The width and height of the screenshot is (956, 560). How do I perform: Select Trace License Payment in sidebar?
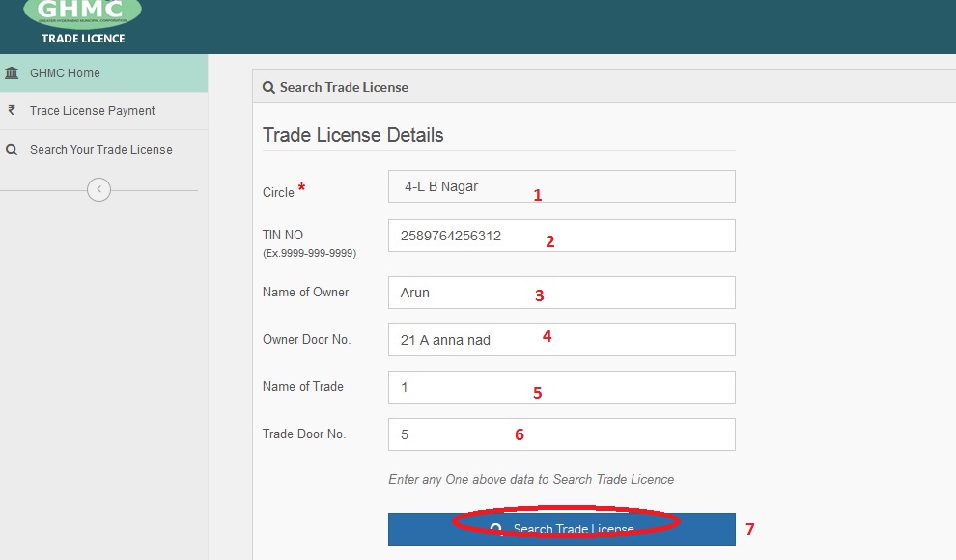(92, 111)
